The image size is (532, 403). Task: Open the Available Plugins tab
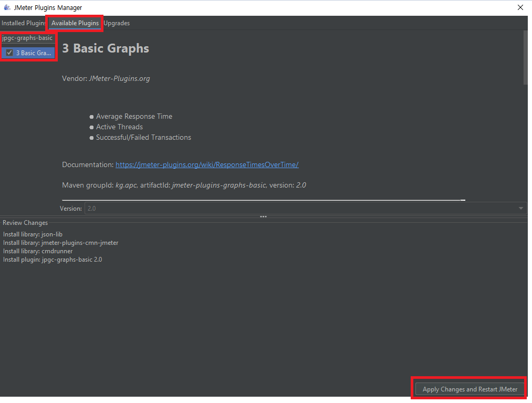point(75,23)
